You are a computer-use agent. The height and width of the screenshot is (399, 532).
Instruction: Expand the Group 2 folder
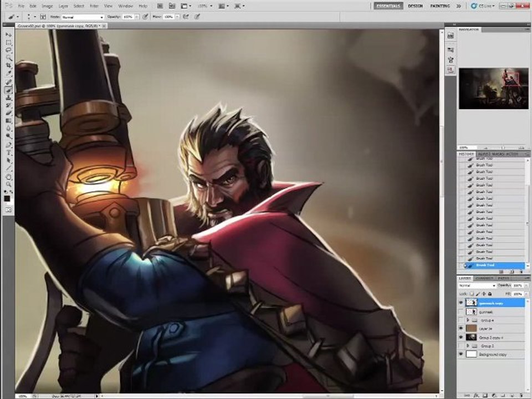click(x=468, y=346)
